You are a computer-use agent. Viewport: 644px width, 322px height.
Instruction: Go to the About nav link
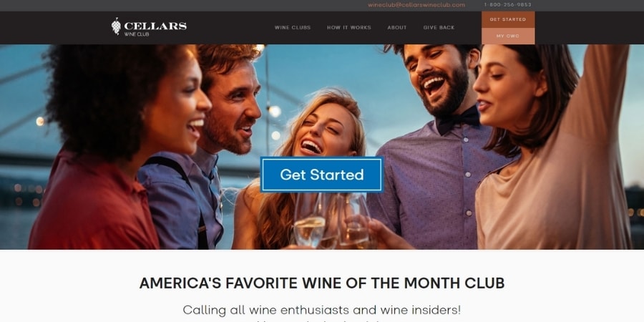[396, 27]
